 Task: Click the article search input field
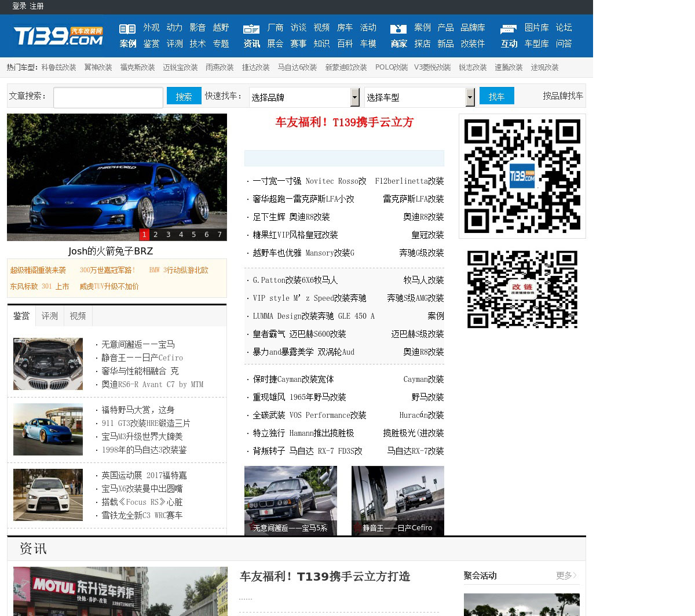pos(108,97)
